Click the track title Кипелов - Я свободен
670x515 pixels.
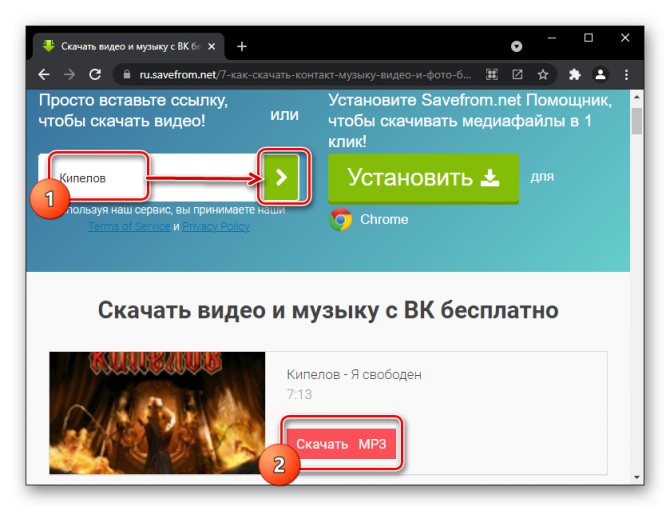coord(354,374)
